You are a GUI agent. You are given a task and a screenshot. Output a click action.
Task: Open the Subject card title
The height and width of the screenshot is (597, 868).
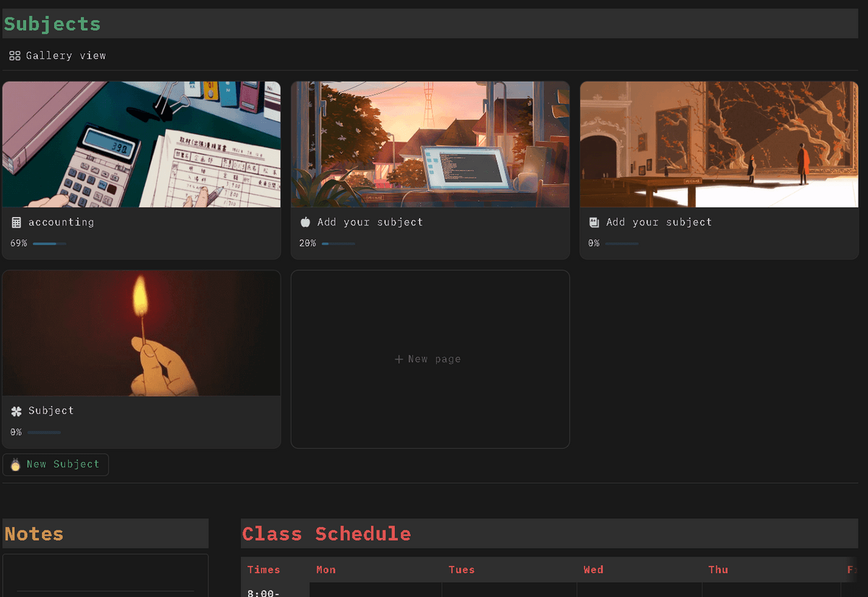tap(51, 411)
